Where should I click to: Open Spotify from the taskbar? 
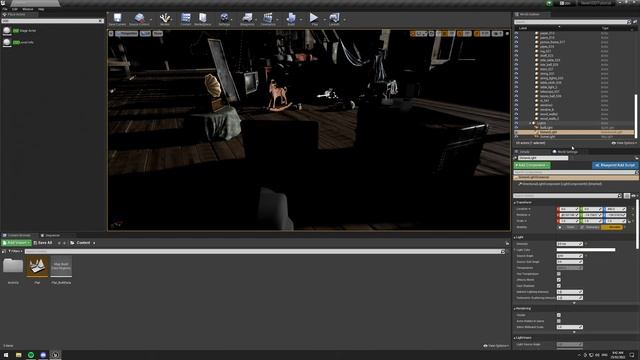31,355
